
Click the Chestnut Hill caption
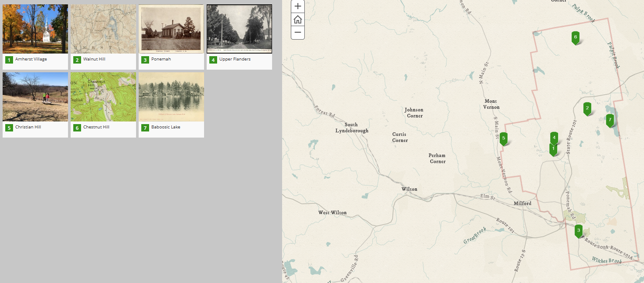tap(96, 127)
